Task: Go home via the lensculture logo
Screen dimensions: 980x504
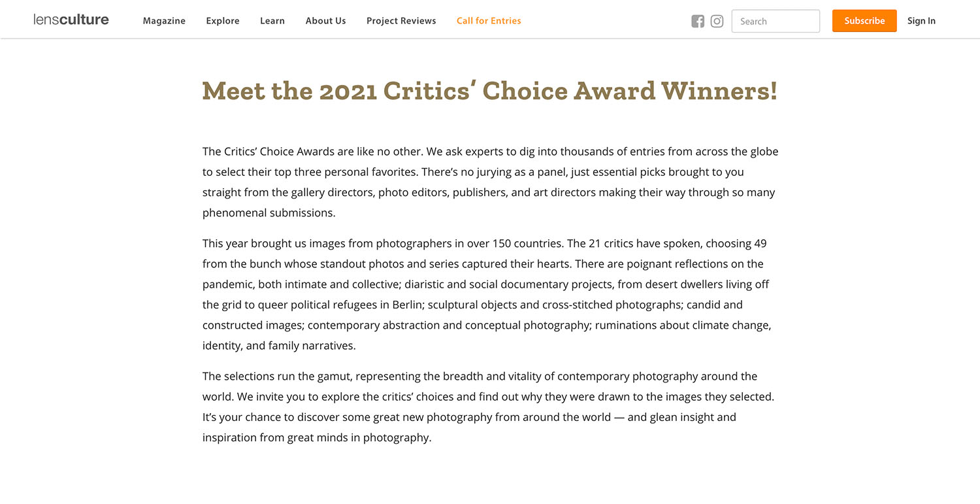Action: 71,20
